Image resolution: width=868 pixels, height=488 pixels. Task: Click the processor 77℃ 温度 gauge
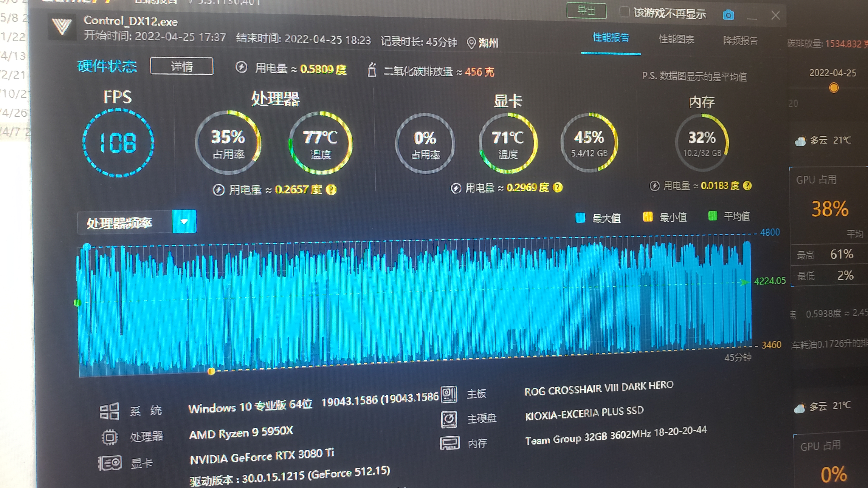tap(321, 143)
